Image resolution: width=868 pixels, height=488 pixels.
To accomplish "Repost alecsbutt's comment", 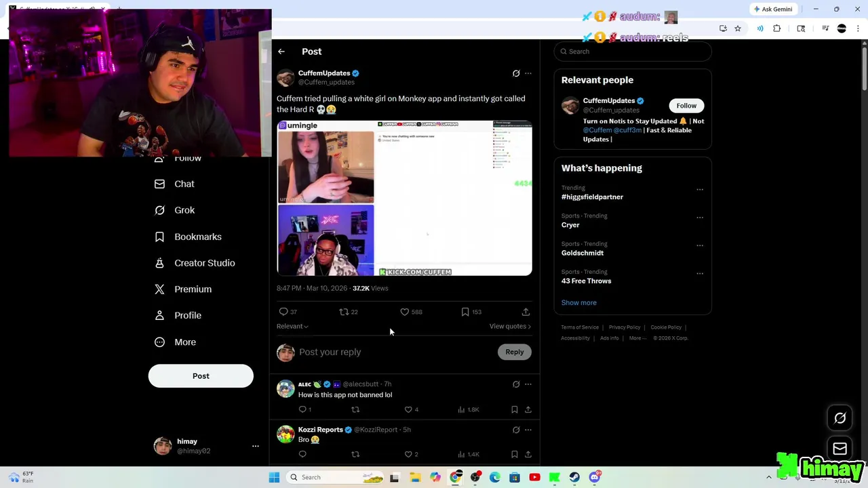I will click(x=355, y=409).
